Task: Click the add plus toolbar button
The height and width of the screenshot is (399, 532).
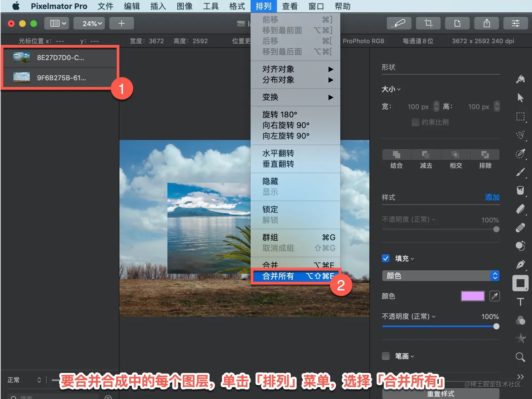Action: [121, 23]
